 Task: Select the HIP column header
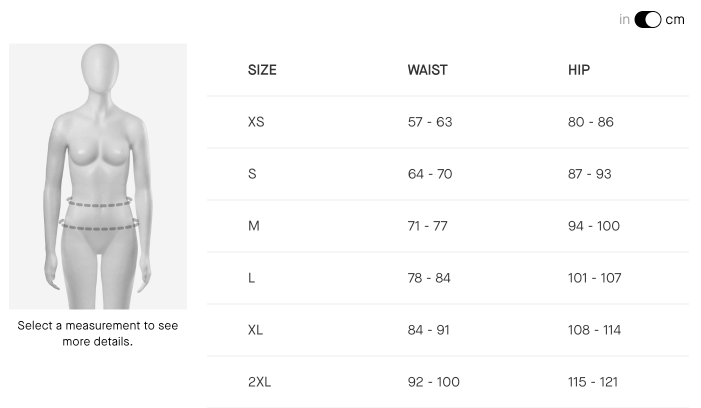579,70
